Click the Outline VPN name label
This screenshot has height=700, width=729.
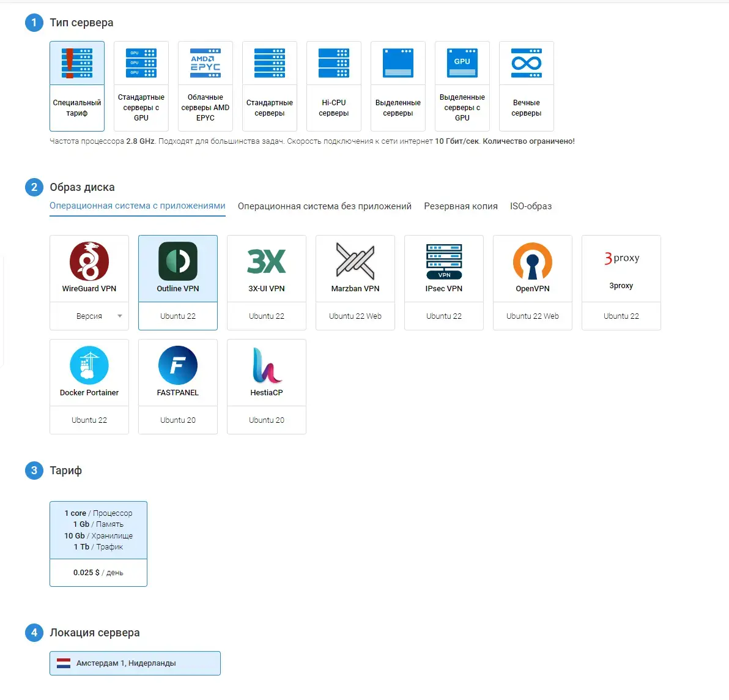click(178, 289)
